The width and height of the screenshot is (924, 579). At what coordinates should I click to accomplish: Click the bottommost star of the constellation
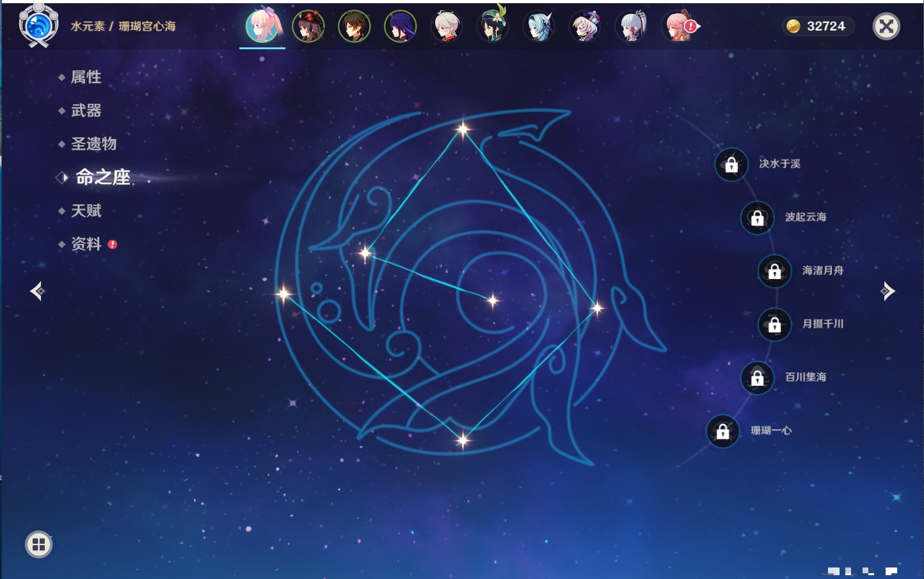(x=463, y=440)
